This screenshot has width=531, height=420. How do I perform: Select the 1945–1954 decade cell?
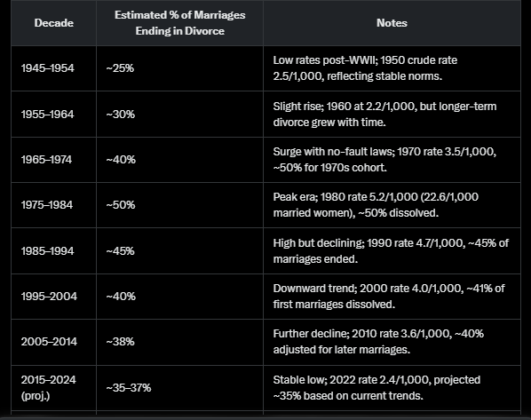pyautogui.click(x=47, y=68)
